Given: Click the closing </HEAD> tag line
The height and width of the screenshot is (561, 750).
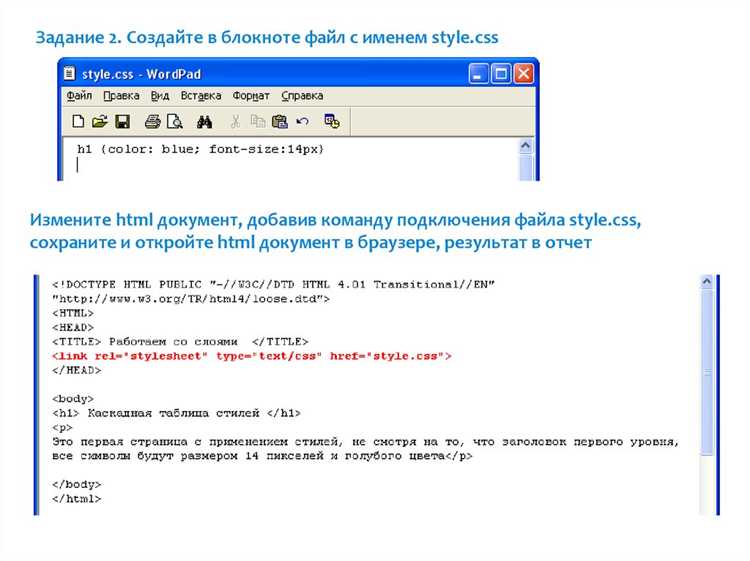Looking at the screenshot, I should click(x=77, y=370).
